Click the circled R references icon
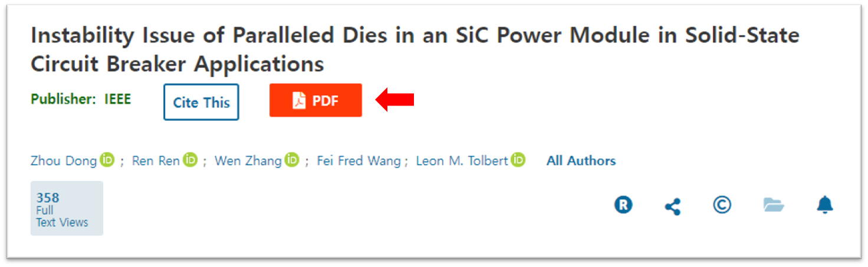The width and height of the screenshot is (868, 267). (x=623, y=205)
